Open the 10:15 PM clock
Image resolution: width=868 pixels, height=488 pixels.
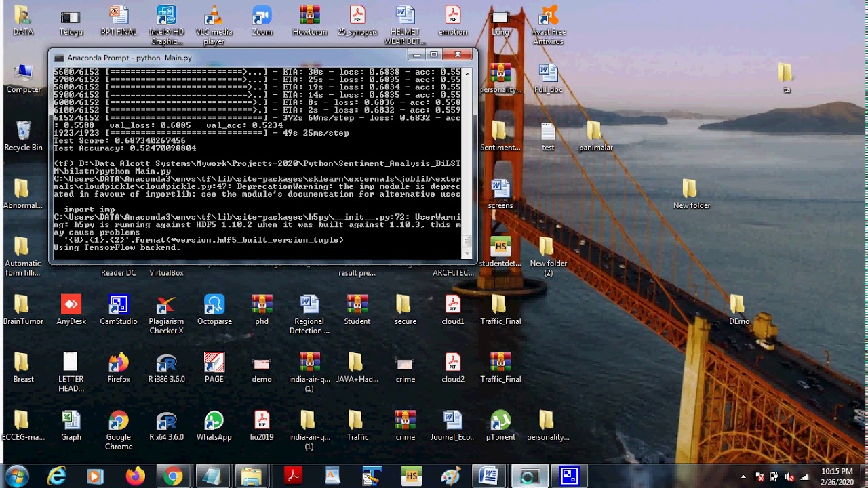pos(837,476)
